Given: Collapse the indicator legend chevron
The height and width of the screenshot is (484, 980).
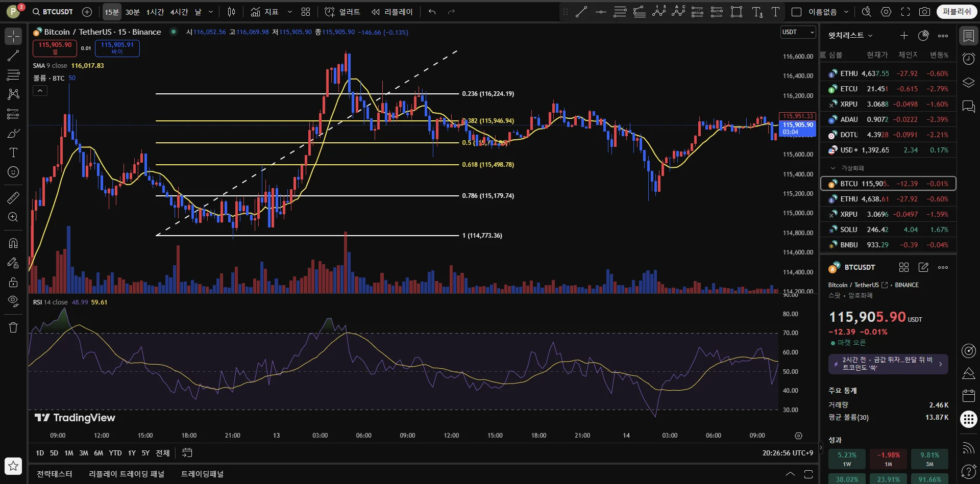Looking at the screenshot, I should pyautogui.click(x=40, y=91).
